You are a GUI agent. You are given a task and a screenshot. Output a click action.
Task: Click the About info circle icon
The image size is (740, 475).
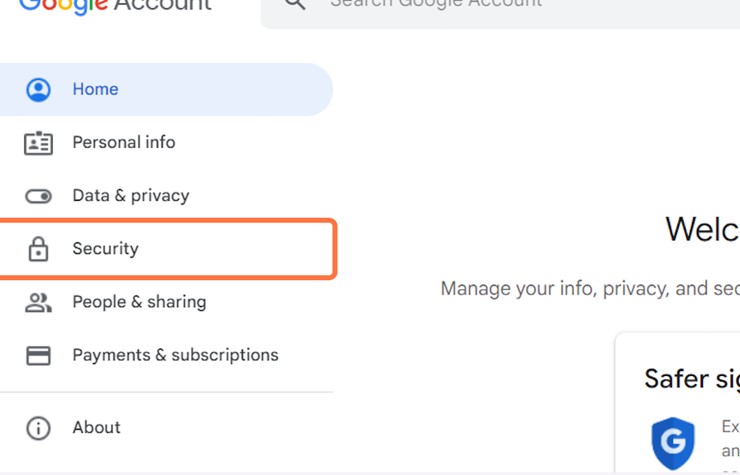38,428
